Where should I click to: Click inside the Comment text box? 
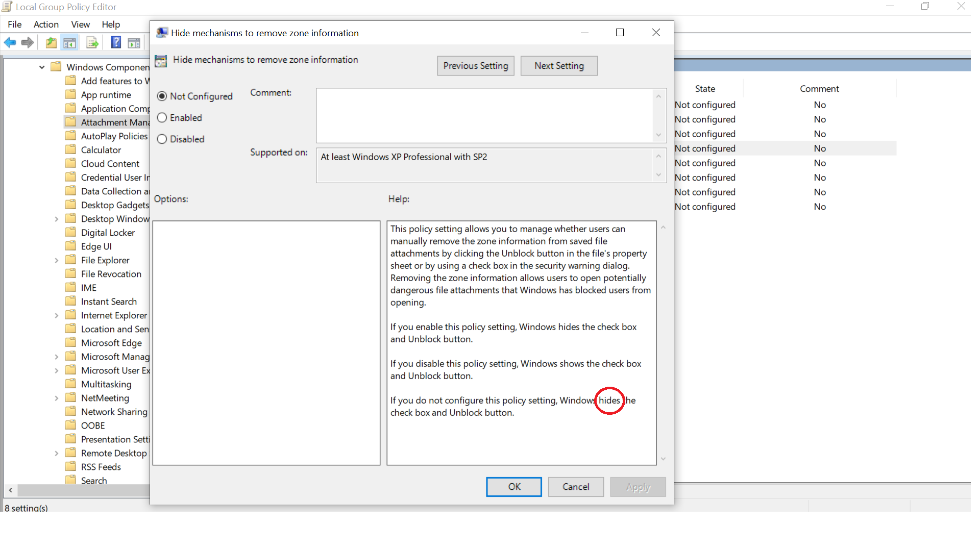click(x=485, y=116)
